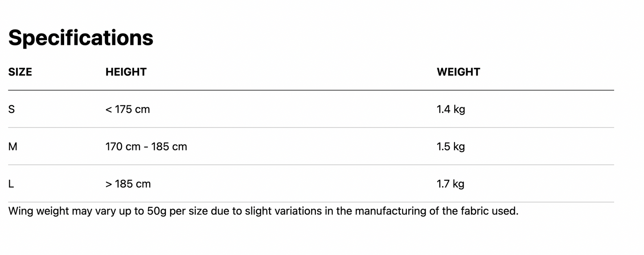
Task: Click the WEIGHT column header
Action: click(458, 72)
